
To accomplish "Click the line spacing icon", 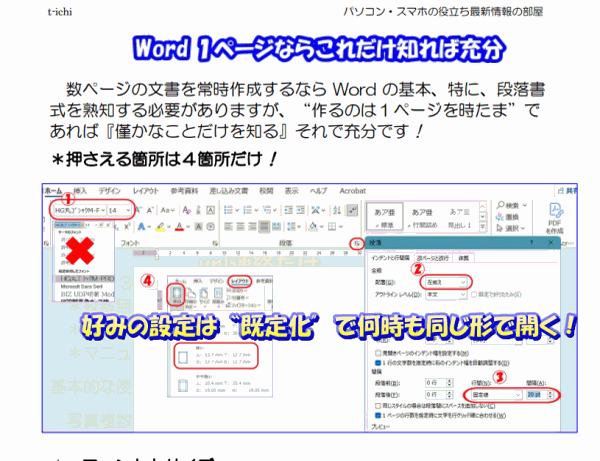I will pos(293,226).
